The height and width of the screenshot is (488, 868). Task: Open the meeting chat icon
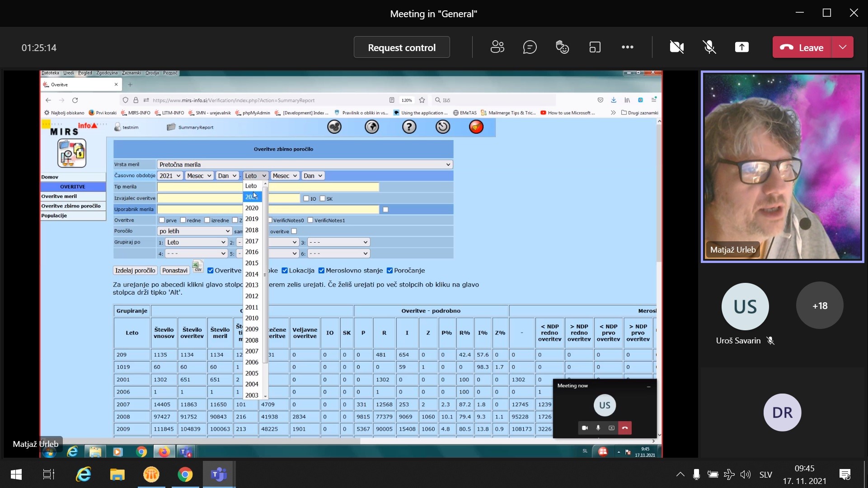point(530,47)
